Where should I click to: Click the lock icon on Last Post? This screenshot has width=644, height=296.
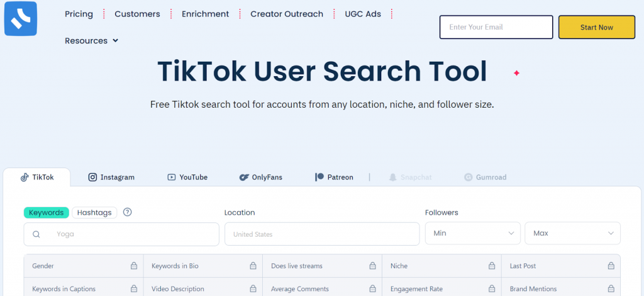point(611,266)
